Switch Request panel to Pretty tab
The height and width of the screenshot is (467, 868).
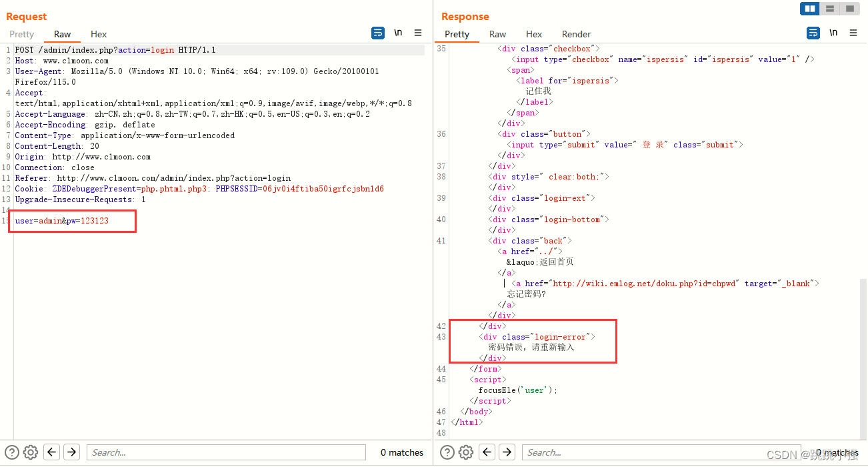tap(21, 34)
